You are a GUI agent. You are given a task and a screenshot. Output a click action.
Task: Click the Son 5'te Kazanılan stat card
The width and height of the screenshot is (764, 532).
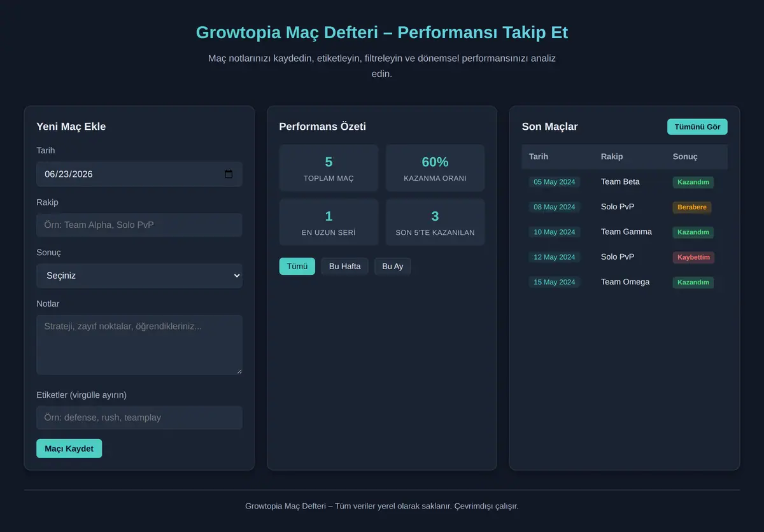435,222
